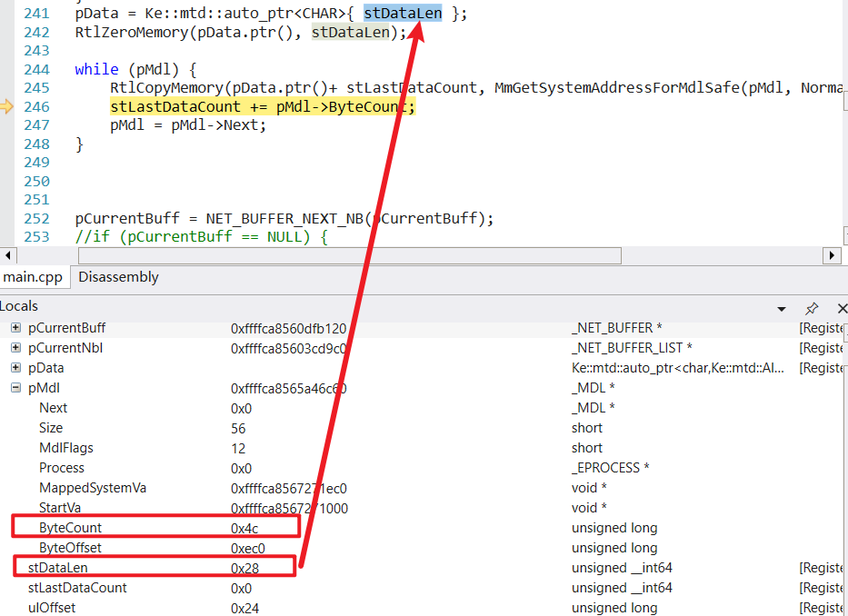Switch to the main.cpp tab

pyautogui.click(x=33, y=277)
